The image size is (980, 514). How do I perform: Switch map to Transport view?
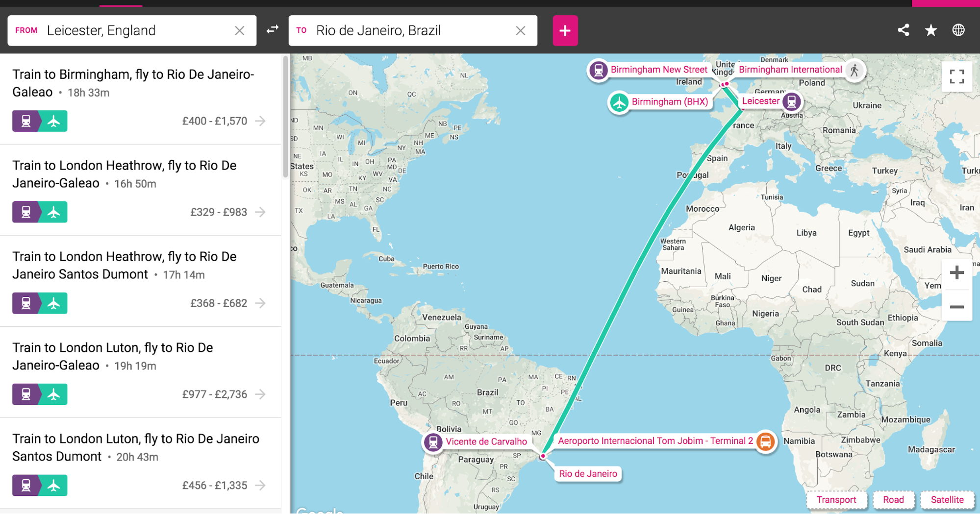836,499
